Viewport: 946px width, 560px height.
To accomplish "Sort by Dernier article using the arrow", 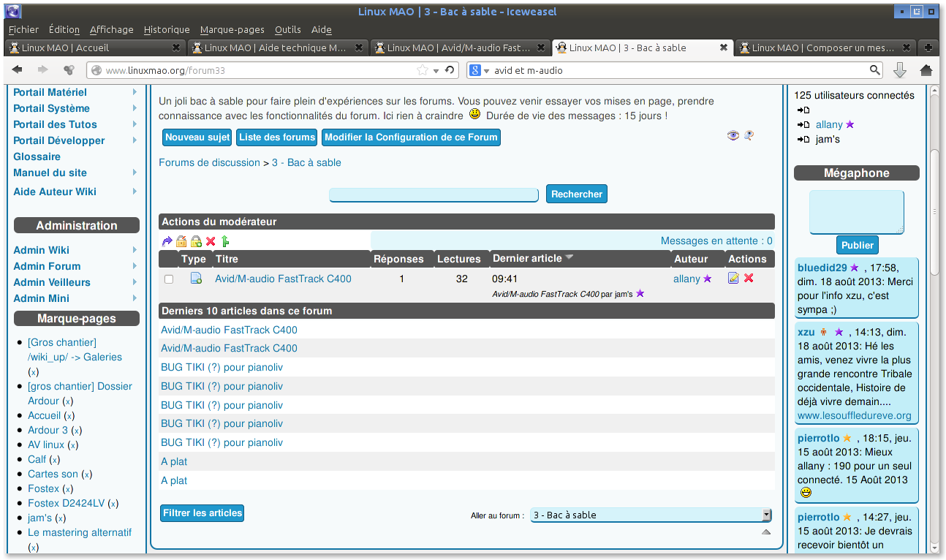I will [x=570, y=258].
